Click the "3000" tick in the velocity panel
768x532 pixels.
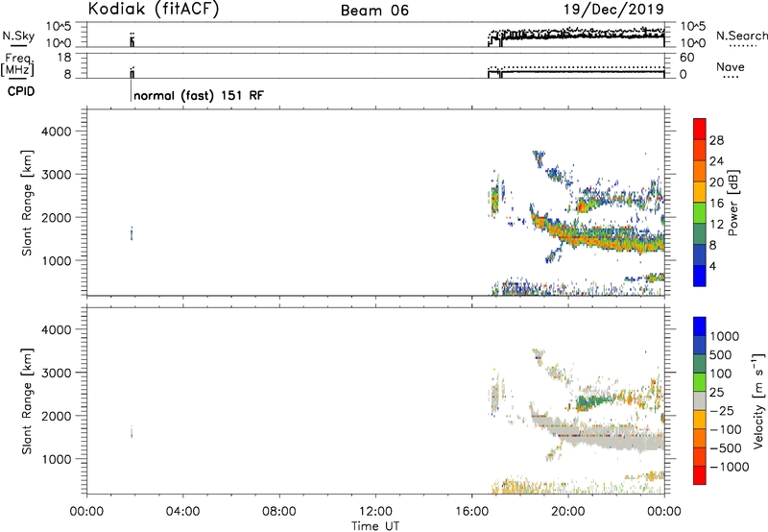[57, 373]
